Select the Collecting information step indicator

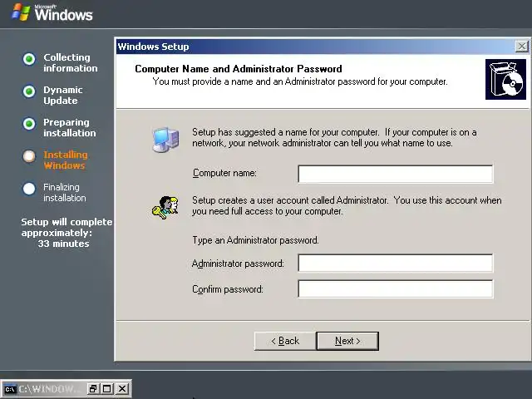(29, 59)
